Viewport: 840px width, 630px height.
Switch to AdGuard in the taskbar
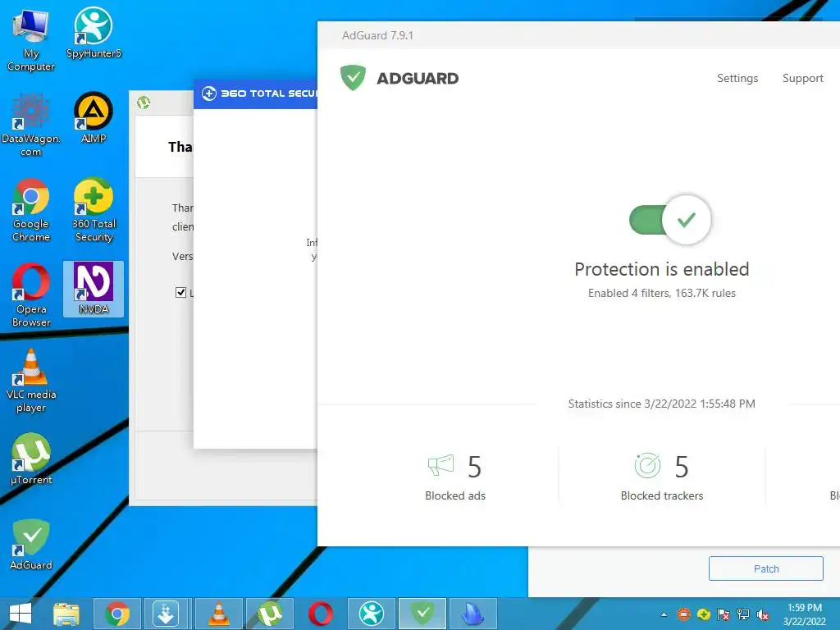tap(422, 614)
